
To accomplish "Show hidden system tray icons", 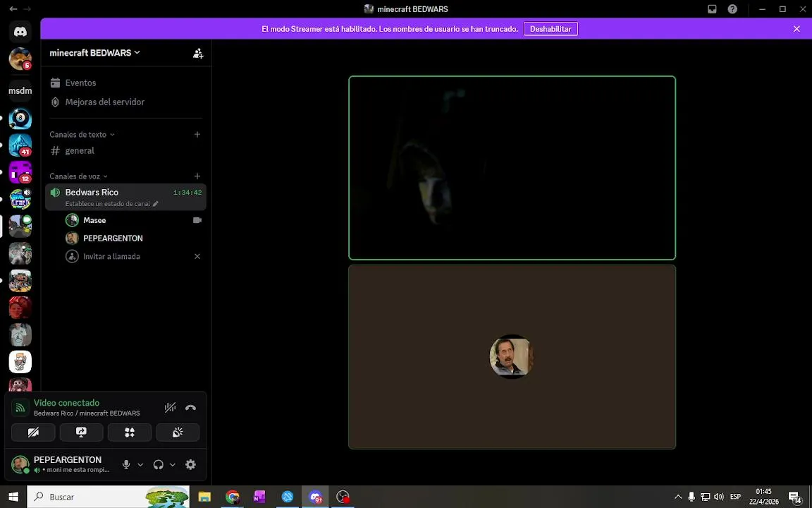I will click(x=678, y=497).
